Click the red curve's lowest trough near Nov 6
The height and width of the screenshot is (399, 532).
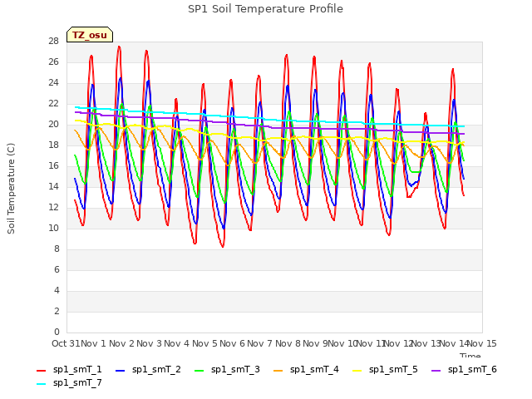pos(223,246)
